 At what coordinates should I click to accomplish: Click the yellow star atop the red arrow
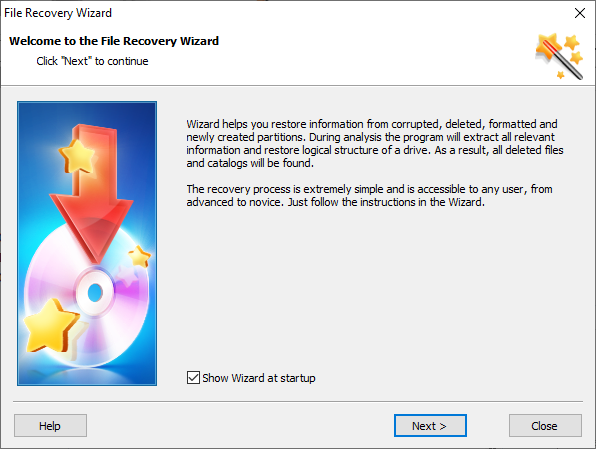click(x=77, y=157)
